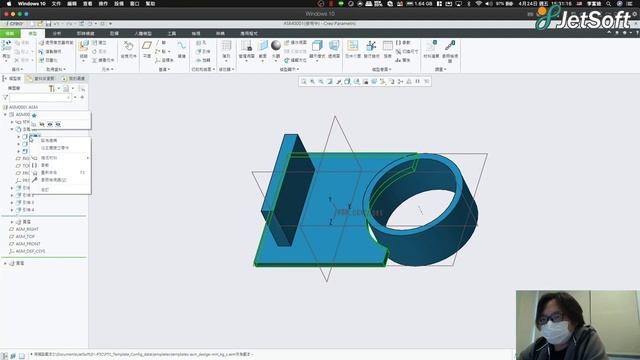Open the Folder Browser (資料夾瀏覽器) panel tab
640x360 pixels.
pos(41,78)
